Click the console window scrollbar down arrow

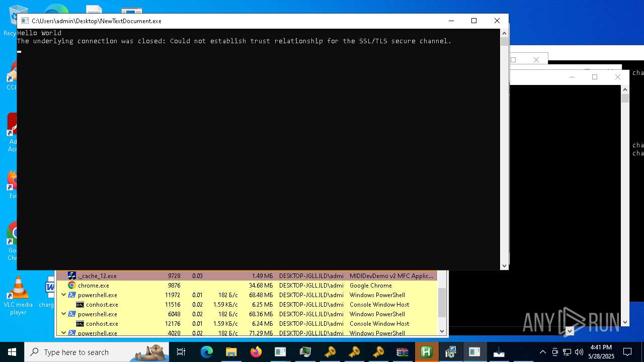(504, 266)
